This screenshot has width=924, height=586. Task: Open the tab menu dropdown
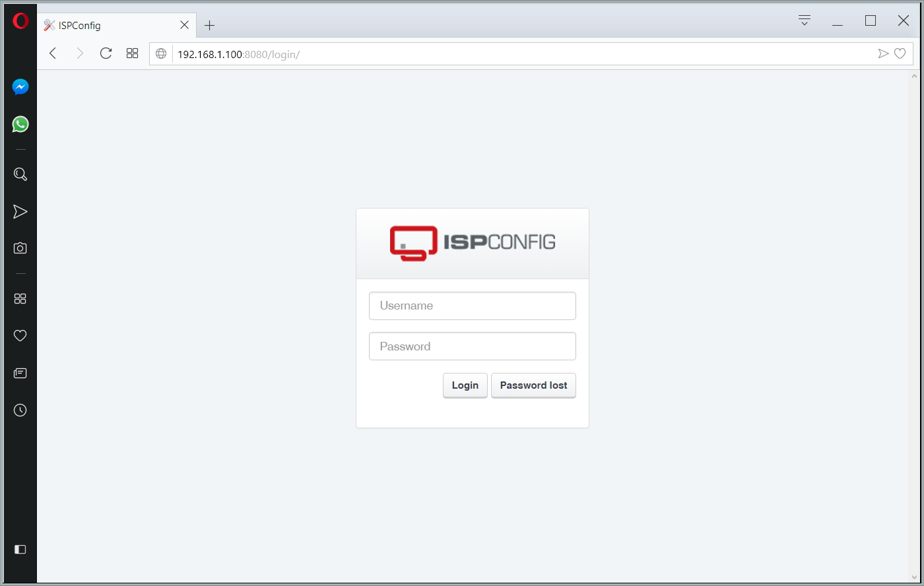tap(805, 20)
